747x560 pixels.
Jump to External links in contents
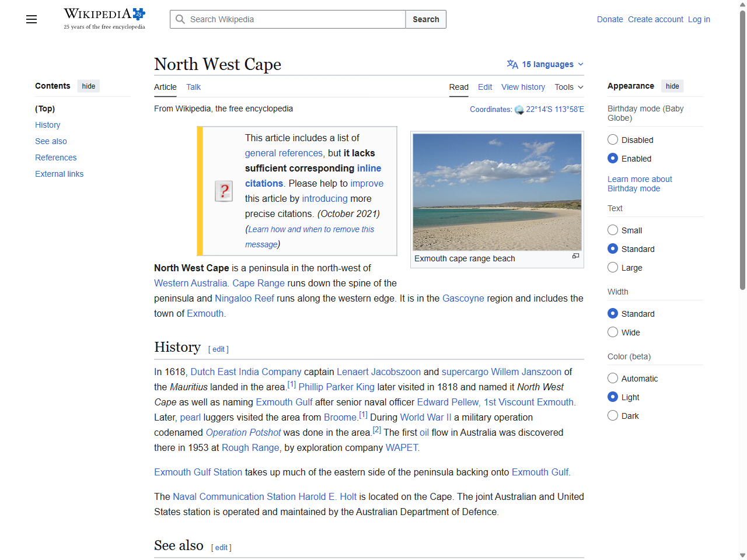[59, 174]
